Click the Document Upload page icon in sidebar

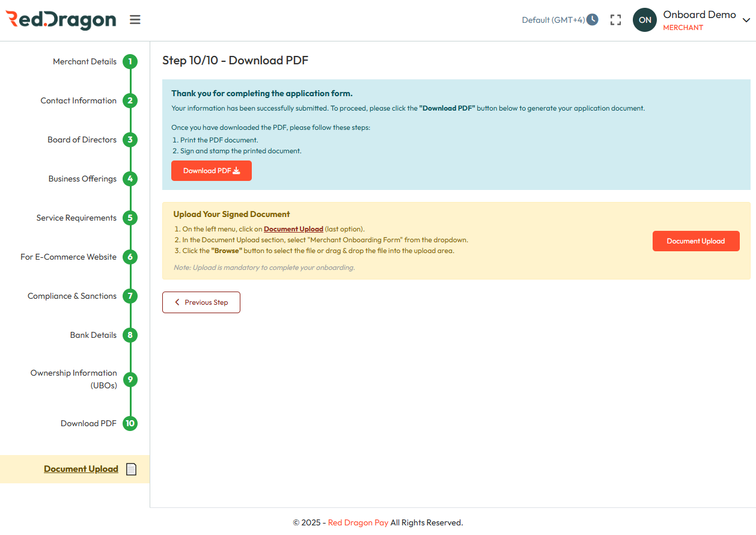point(131,469)
